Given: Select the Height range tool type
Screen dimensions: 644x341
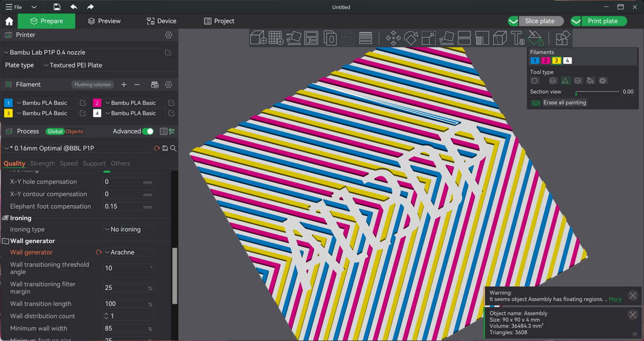Looking at the screenshot, I should 578,81.
